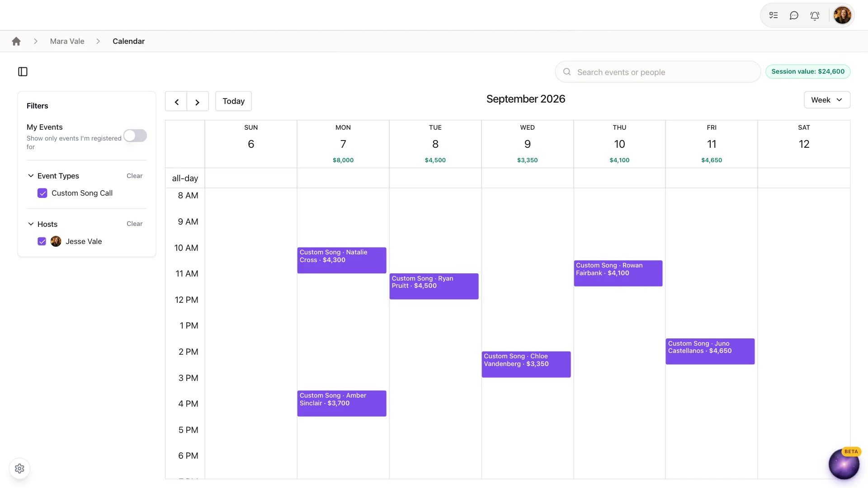Image resolution: width=868 pixels, height=488 pixels.
Task: Click Jesse Vale's avatar in Hosts
Action: pos(56,241)
